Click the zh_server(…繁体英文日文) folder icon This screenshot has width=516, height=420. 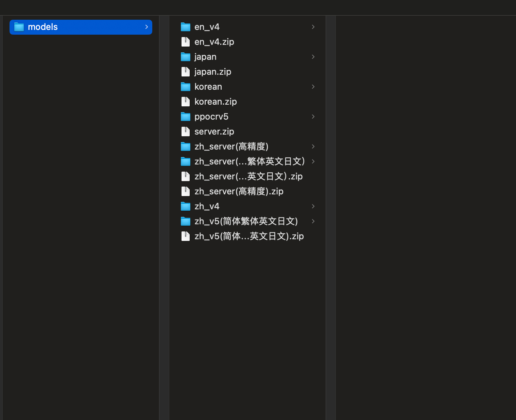click(186, 161)
